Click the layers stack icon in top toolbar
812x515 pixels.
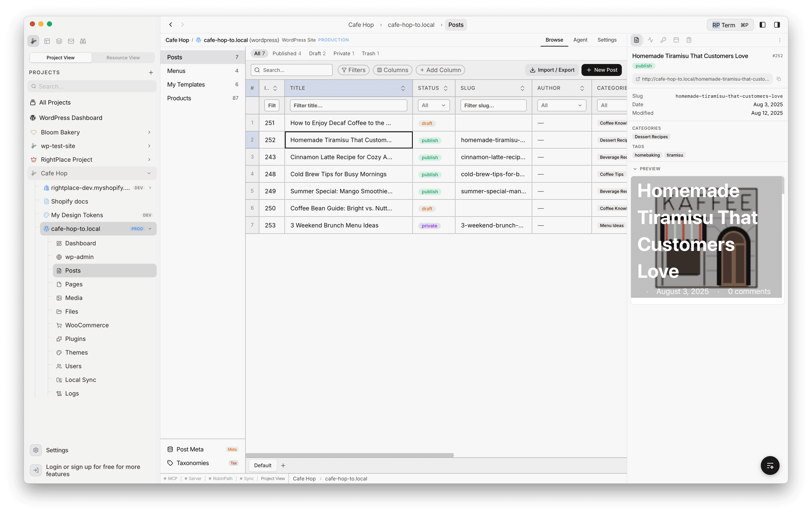[59, 41]
